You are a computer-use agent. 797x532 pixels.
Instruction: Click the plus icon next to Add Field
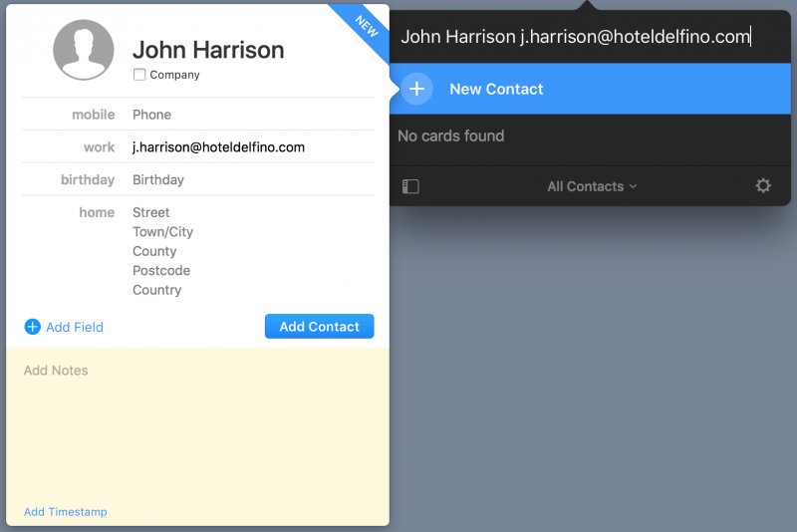coord(33,327)
